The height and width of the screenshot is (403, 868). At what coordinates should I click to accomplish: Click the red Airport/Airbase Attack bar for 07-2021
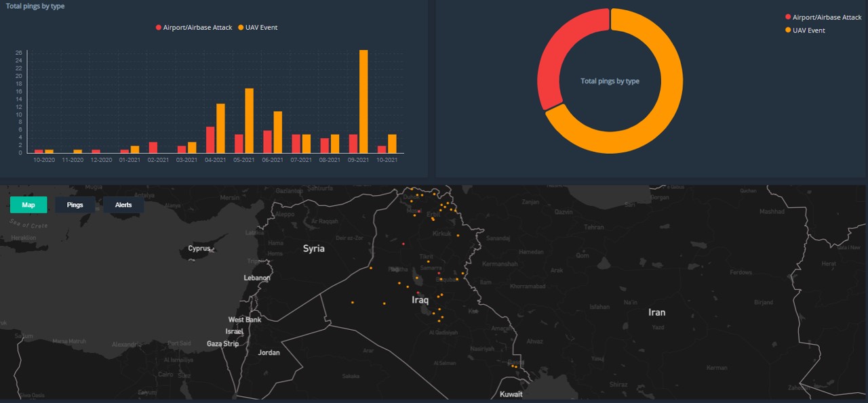coord(296,144)
